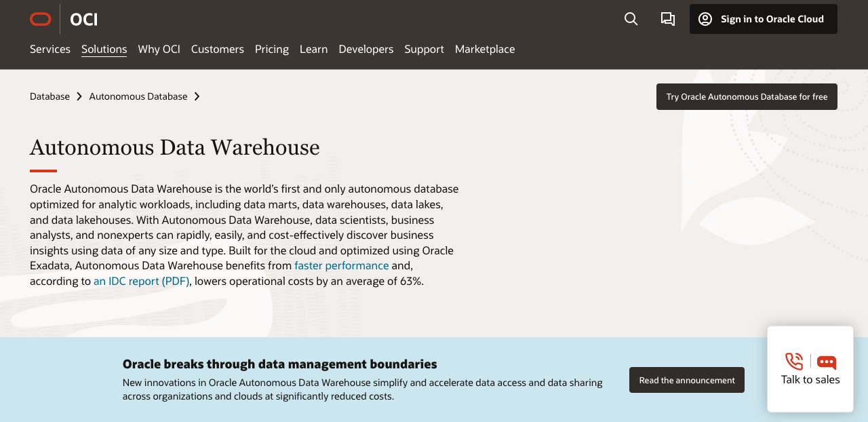Click the Read the announcement button
This screenshot has height=422, width=868.
(687, 380)
